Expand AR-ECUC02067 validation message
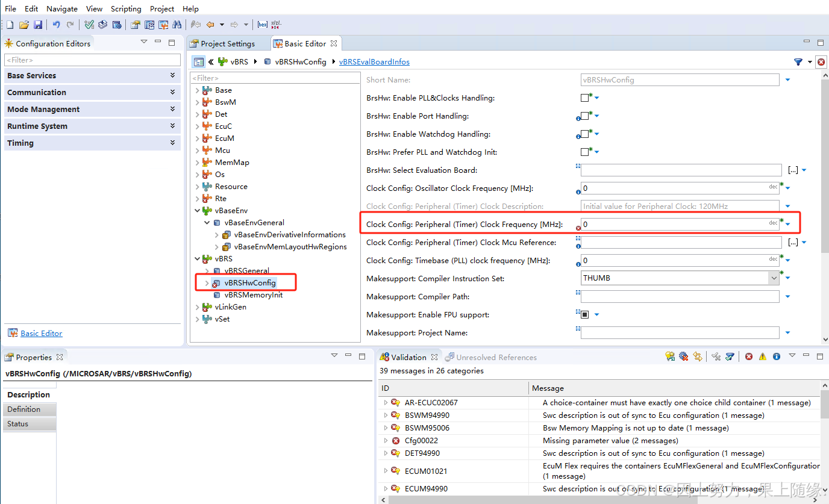This screenshot has width=829, height=504. click(386, 402)
